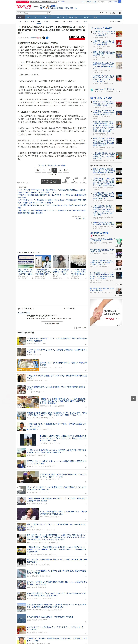
Task: Open the ranking item 2 SALE thumbnail
Action: 119,43
